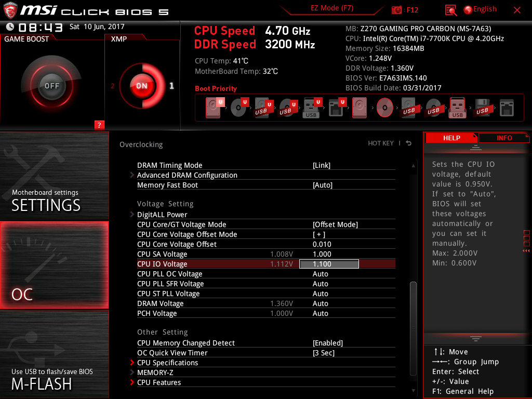Click the globe language icon

[x=468, y=10]
